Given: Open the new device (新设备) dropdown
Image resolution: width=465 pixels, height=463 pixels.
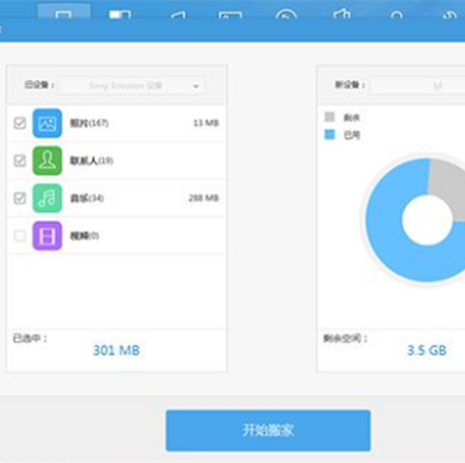Looking at the screenshot, I should click(418, 86).
